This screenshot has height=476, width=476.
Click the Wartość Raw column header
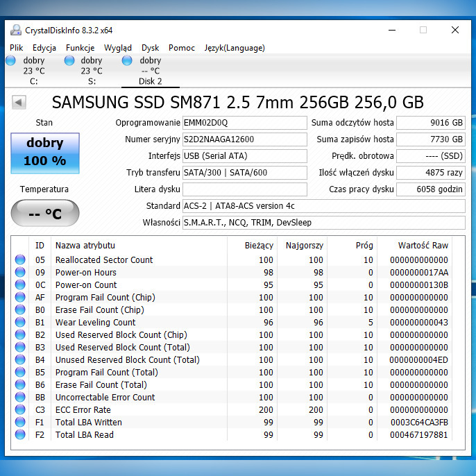coord(414,246)
